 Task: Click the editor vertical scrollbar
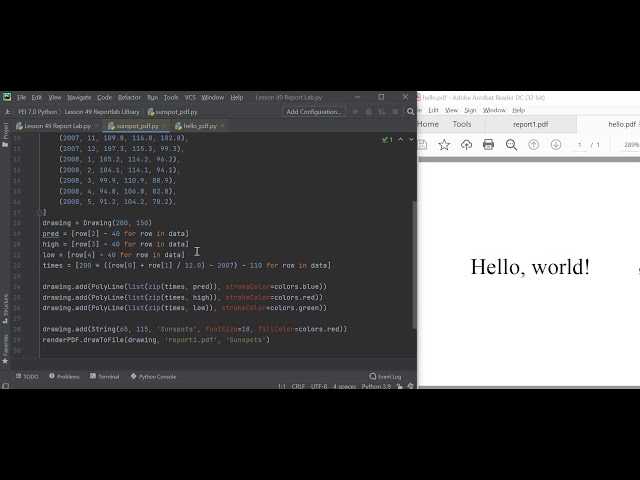point(414,264)
